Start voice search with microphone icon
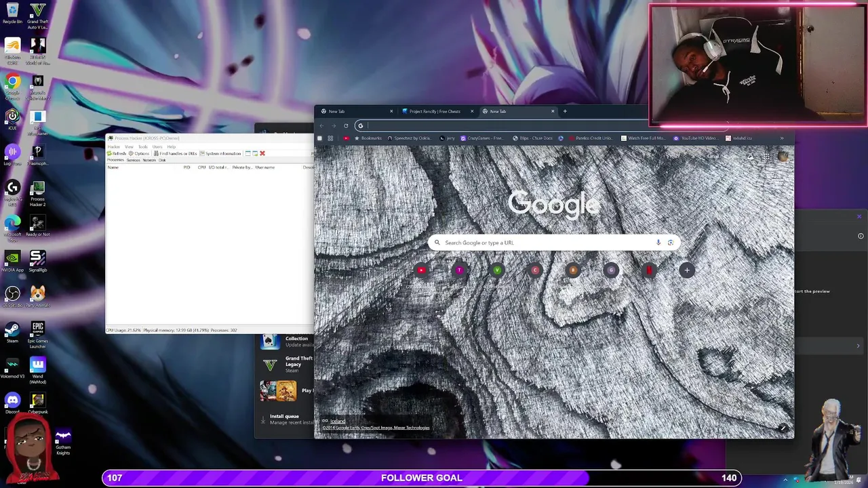868x488 pixels. (658, 243)
